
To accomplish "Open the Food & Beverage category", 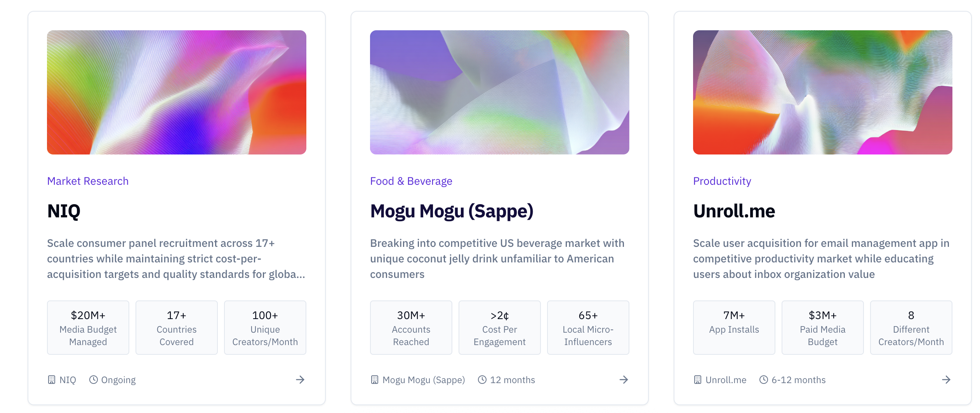I will (x=411, y=181).
